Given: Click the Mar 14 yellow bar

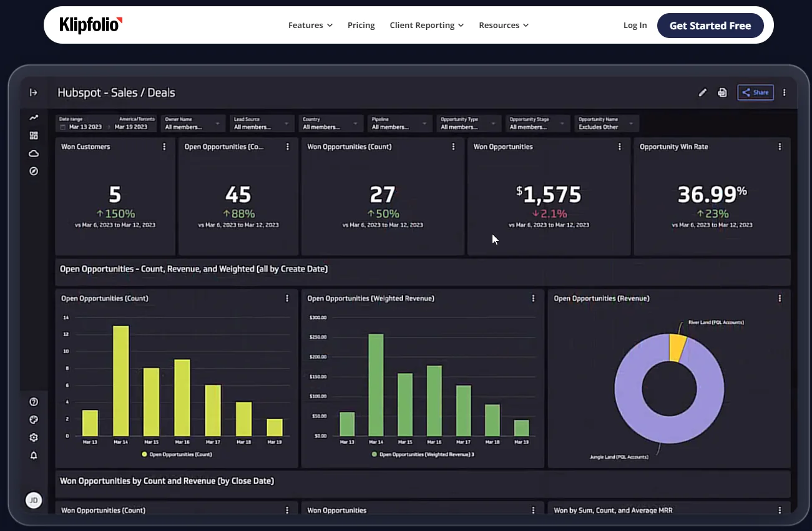Looking at the screenshot, I should (x=121, y=381).
